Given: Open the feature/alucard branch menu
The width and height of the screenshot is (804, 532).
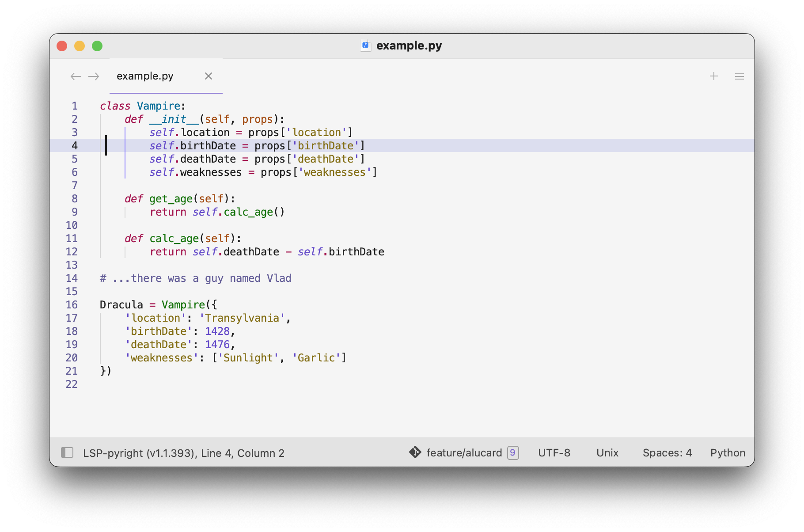Looking at the screenshot, I should tap(464, 453).
